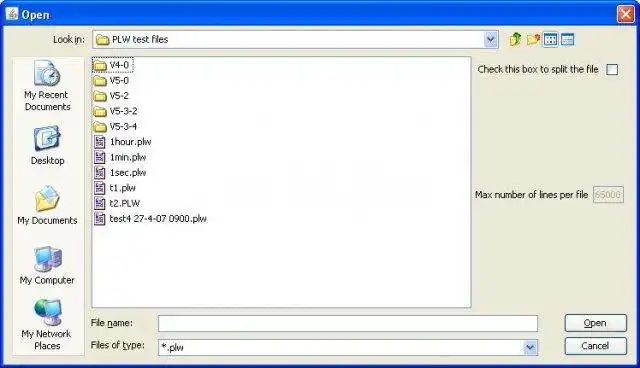
Task: Expand the Files of type dropdown
Action: pyautogui.click(x=530, y=347)
